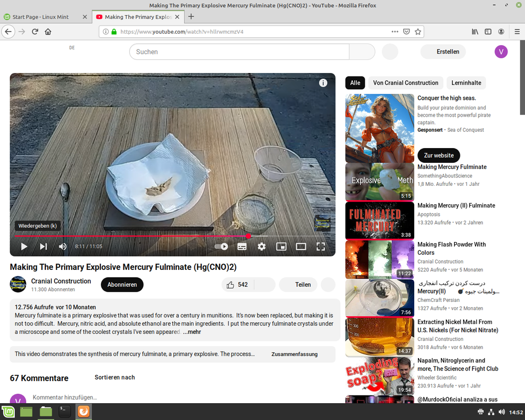The height and width of the screenshot is (420, 525).
Task: Open the Sortieren nach dropdown
Action: click(114, 377)
